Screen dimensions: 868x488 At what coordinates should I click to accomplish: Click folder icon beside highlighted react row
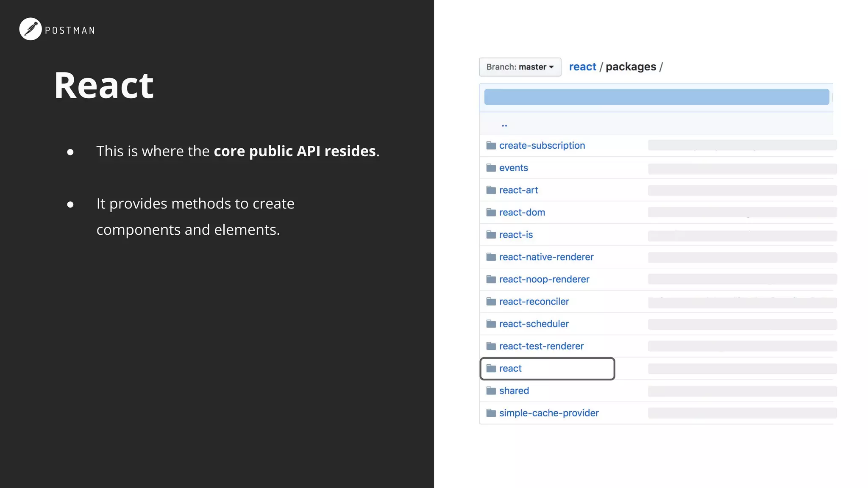pos(491,368)
